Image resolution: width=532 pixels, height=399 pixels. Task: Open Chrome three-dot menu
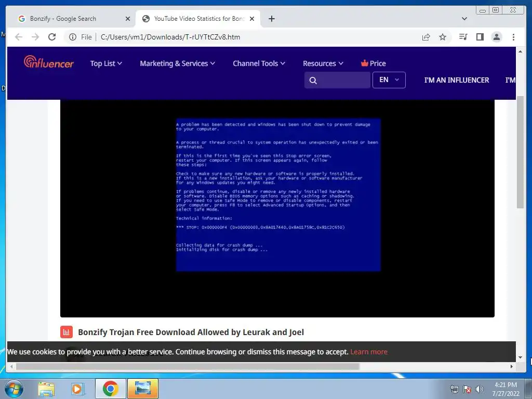(x=513, y=37)
